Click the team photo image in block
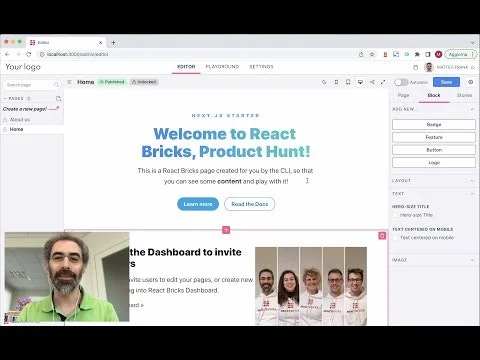Viewport: 480px width, 360px height. 311,286
